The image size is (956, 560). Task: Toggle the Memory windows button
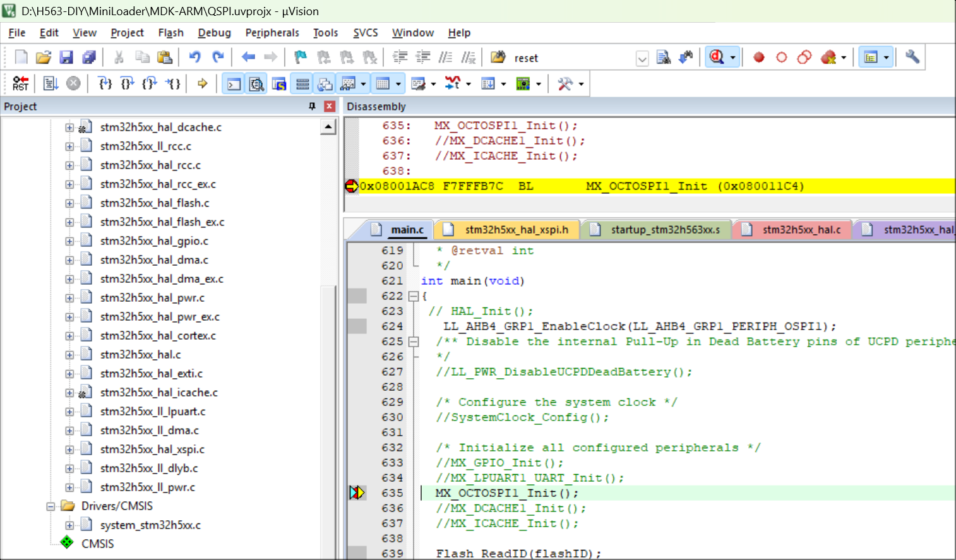[x=383, y=83]
